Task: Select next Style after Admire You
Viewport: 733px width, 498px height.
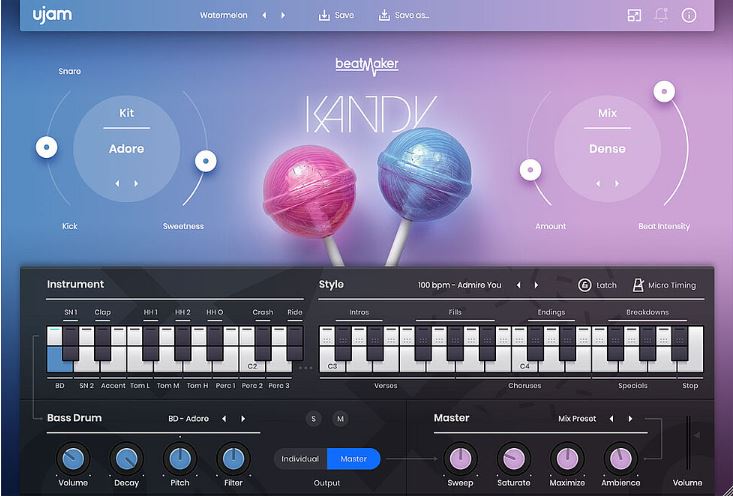Action: (536, 285)
